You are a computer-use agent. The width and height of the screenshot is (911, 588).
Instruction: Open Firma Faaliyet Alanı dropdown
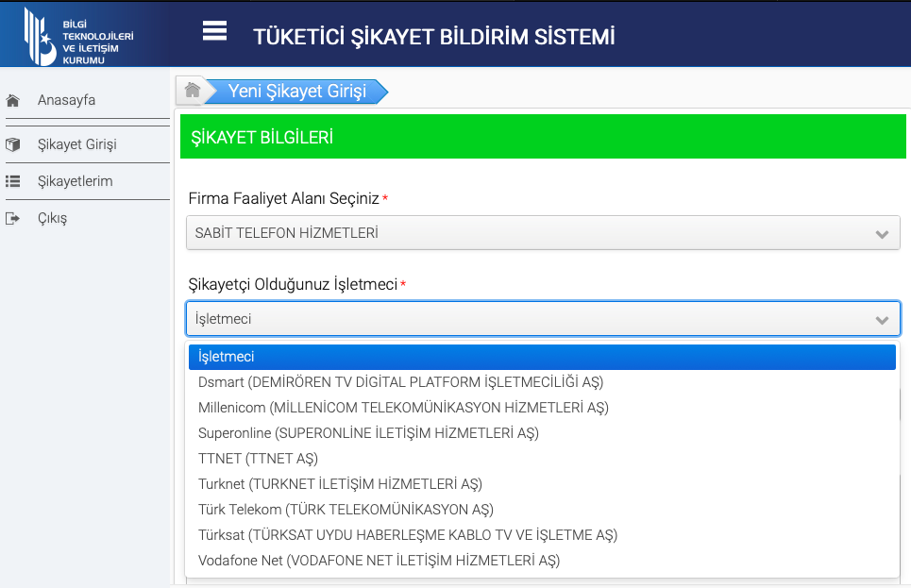pos(543,233)
